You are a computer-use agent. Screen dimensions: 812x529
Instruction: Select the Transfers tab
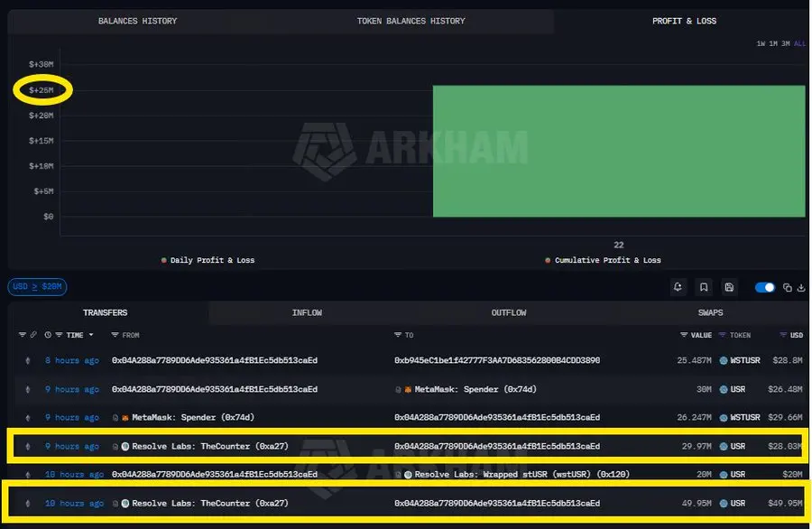tap(106, 312)
